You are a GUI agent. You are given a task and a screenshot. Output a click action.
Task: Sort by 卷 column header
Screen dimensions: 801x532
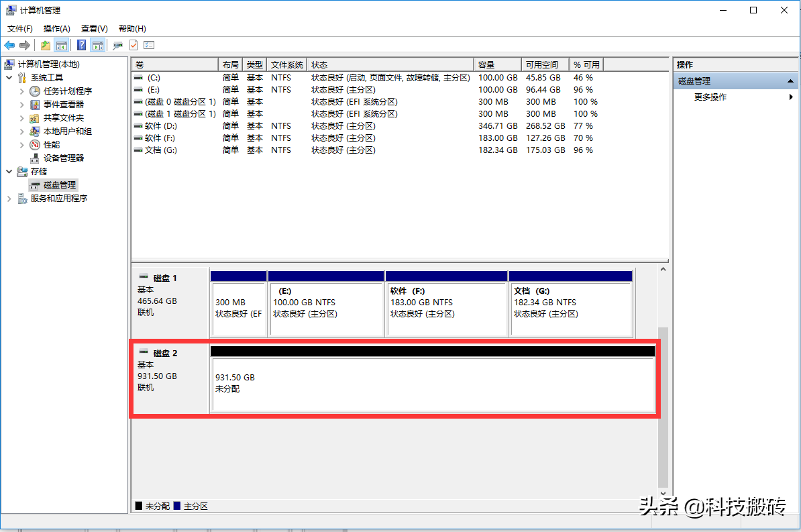click(x=174, y=65)
